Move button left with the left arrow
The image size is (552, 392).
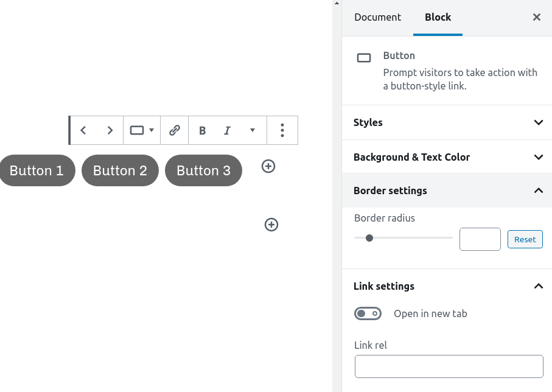83,130
